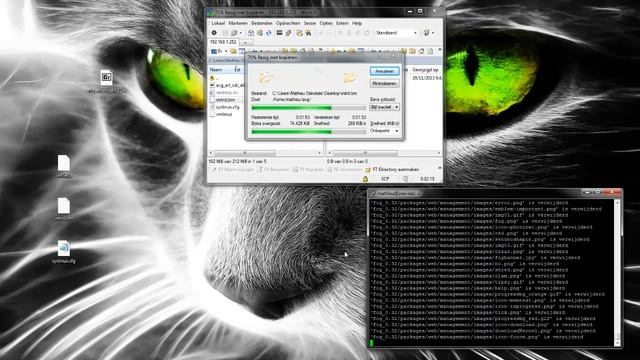Open the Markeren menu

click(x=238, y=23)
